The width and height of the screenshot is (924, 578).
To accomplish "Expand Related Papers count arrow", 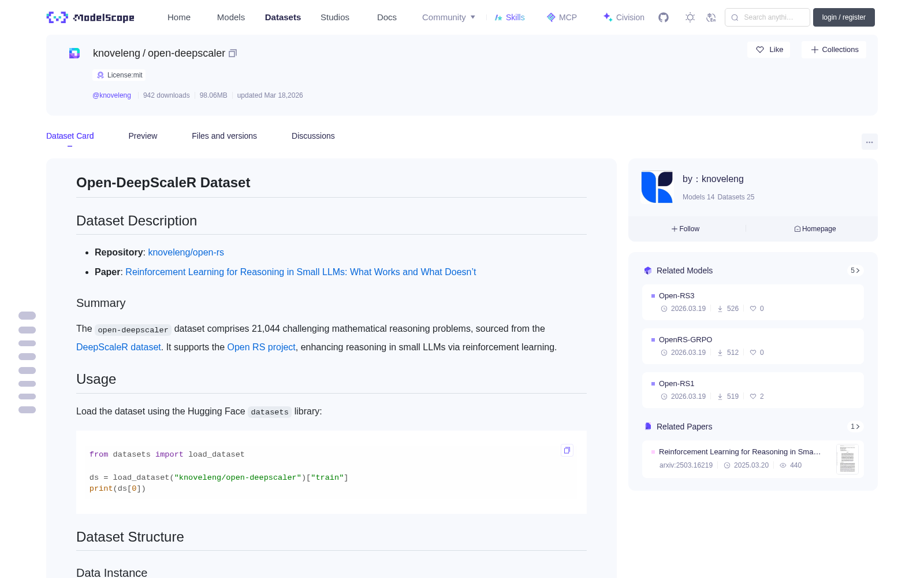I will tap(855, 427).
